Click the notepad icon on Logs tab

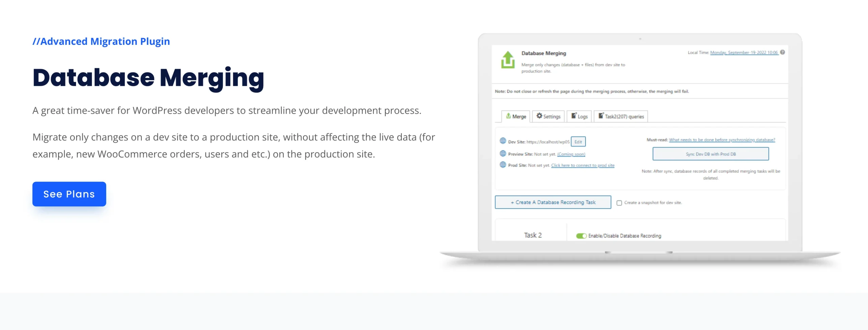pos(574,116)
